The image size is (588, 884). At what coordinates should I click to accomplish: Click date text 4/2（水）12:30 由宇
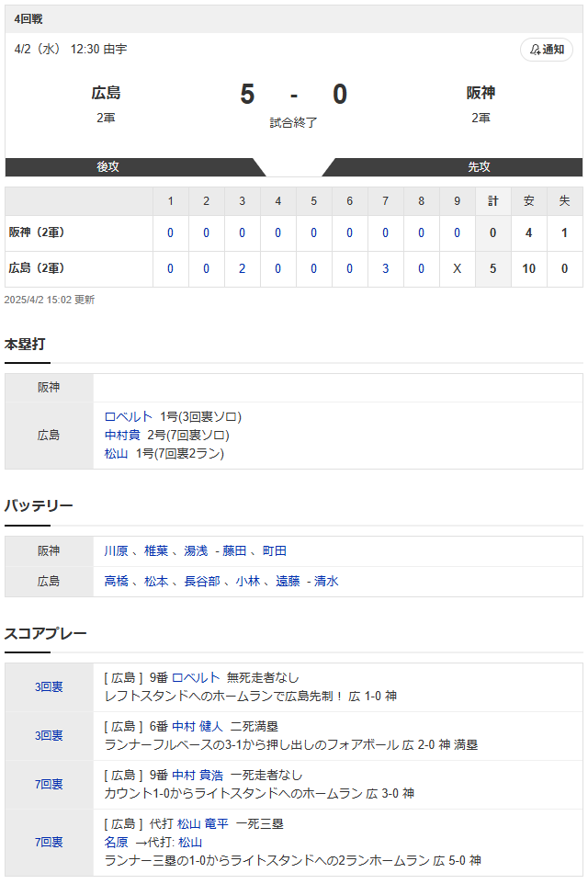71,49
